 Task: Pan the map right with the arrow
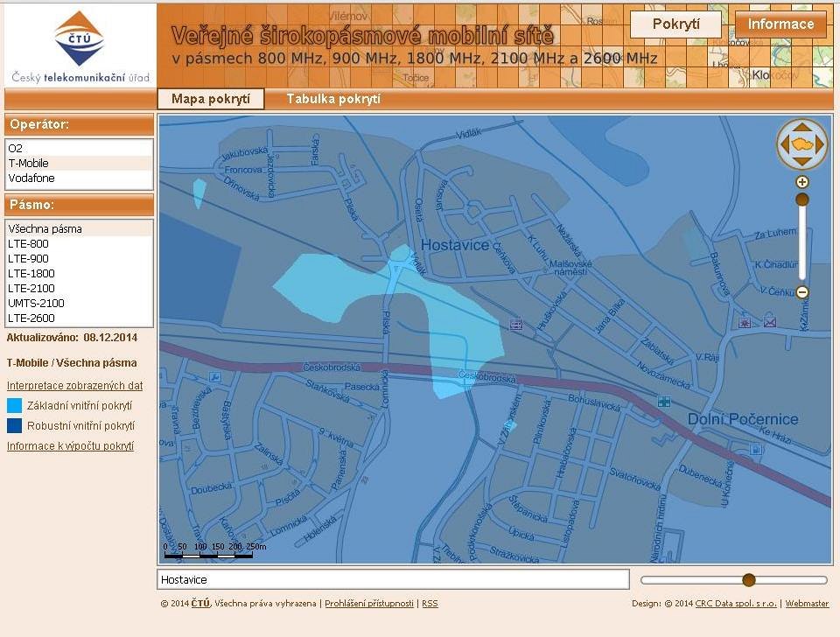[822, 144]
